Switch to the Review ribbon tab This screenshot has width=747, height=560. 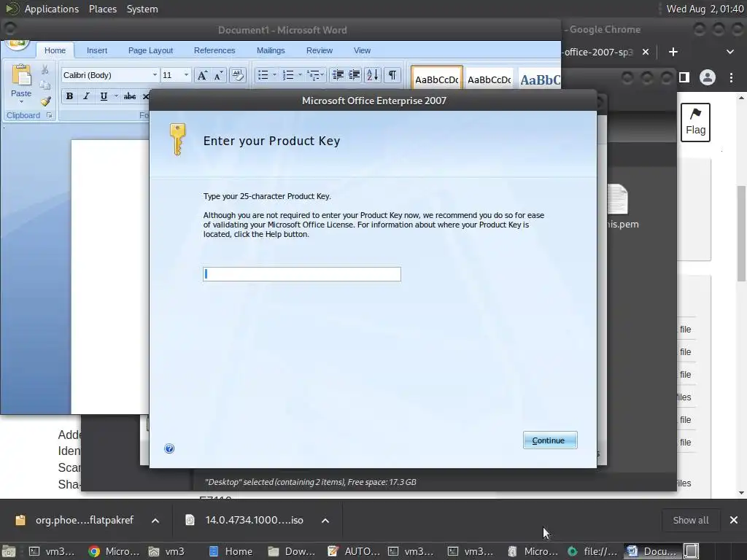[x=320, y=50]
